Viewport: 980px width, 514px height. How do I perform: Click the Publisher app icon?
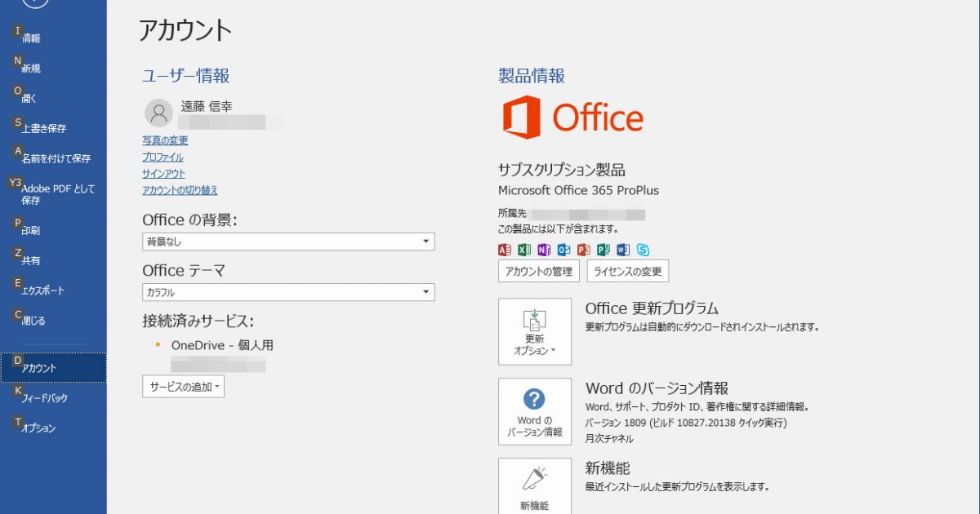[604, 250]
